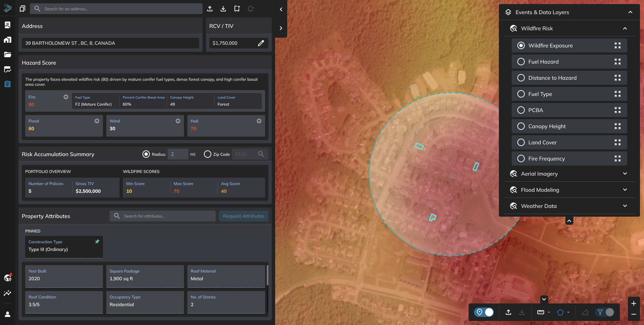This screenshot has height=325, width=644.
Task: Select the Fuel Type layer radio button
Action: (x=521, y=94)
